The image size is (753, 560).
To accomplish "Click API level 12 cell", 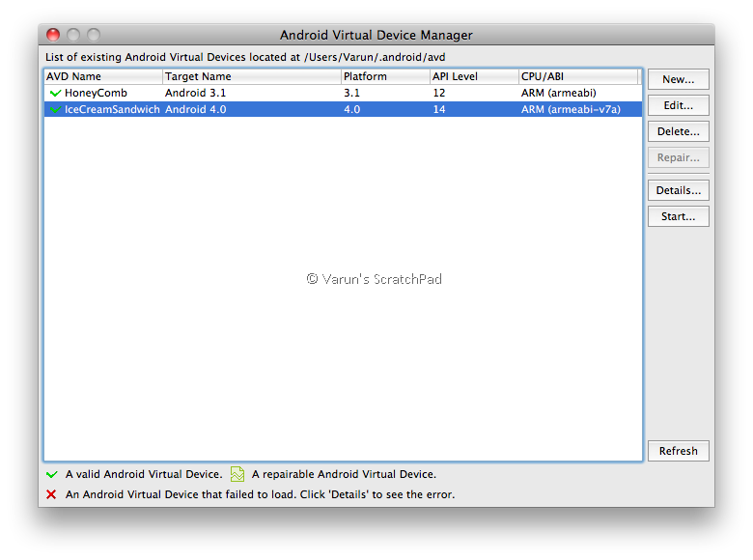I will [x=439, y=93].
